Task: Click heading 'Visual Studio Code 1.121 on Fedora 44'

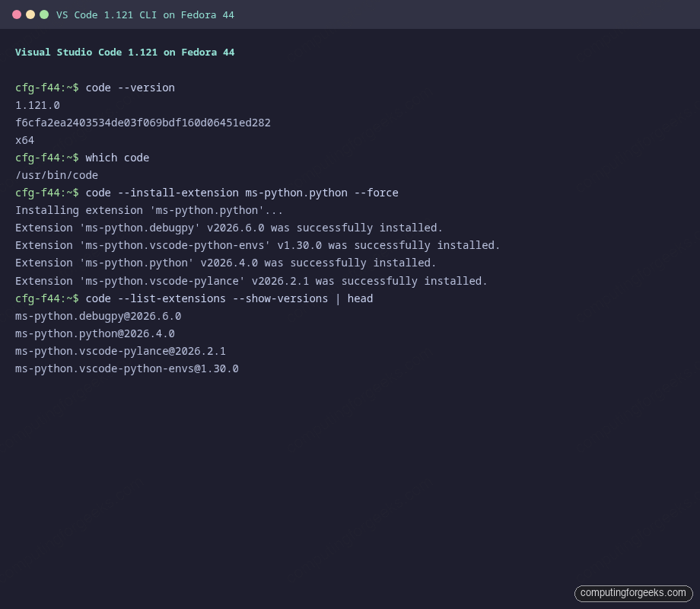Action: [x=125, y=53]
